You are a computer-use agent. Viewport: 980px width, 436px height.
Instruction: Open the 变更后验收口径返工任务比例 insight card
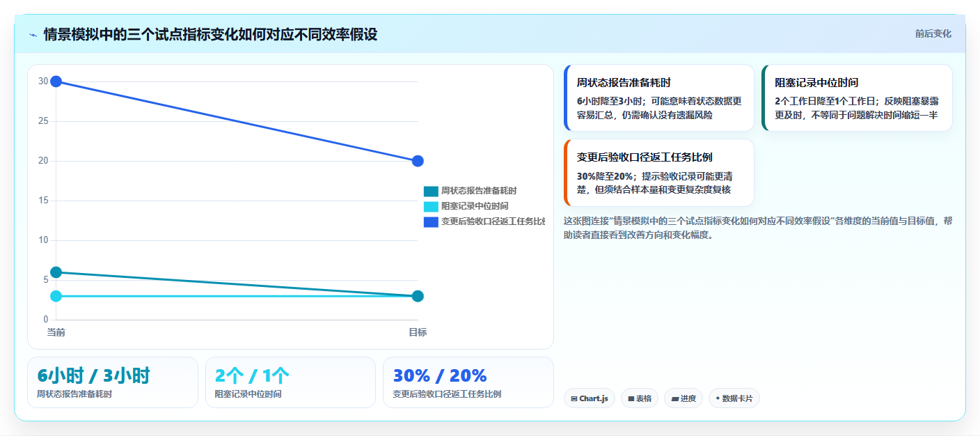659,173
